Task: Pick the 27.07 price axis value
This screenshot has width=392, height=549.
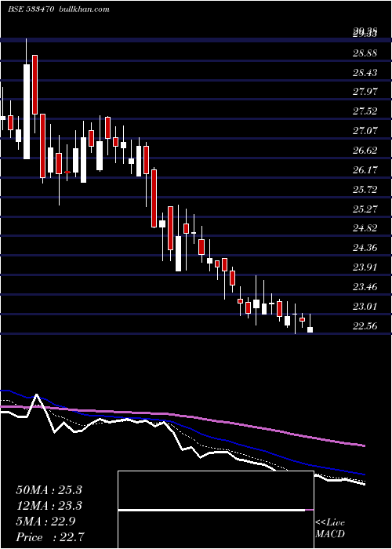Action: coord(365,131)
